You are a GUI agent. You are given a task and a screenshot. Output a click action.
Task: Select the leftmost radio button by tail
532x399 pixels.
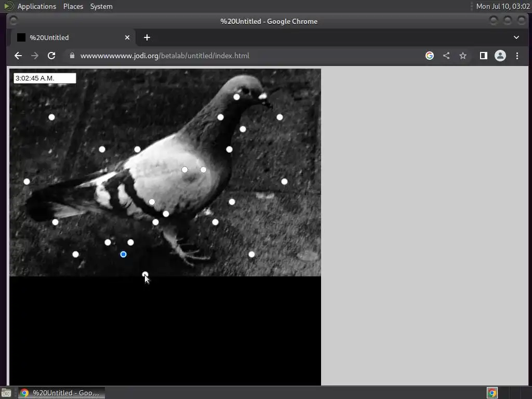[x=26, y=181]
